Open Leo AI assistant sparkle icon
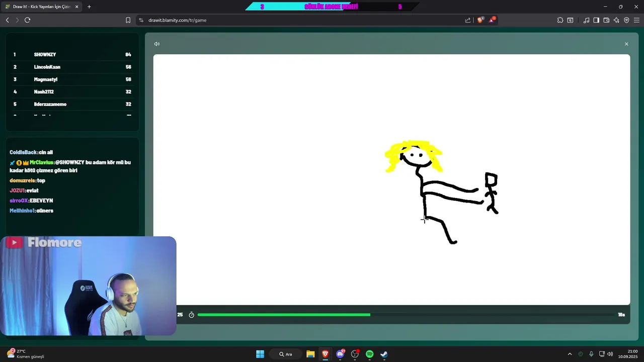 (616, 20)
